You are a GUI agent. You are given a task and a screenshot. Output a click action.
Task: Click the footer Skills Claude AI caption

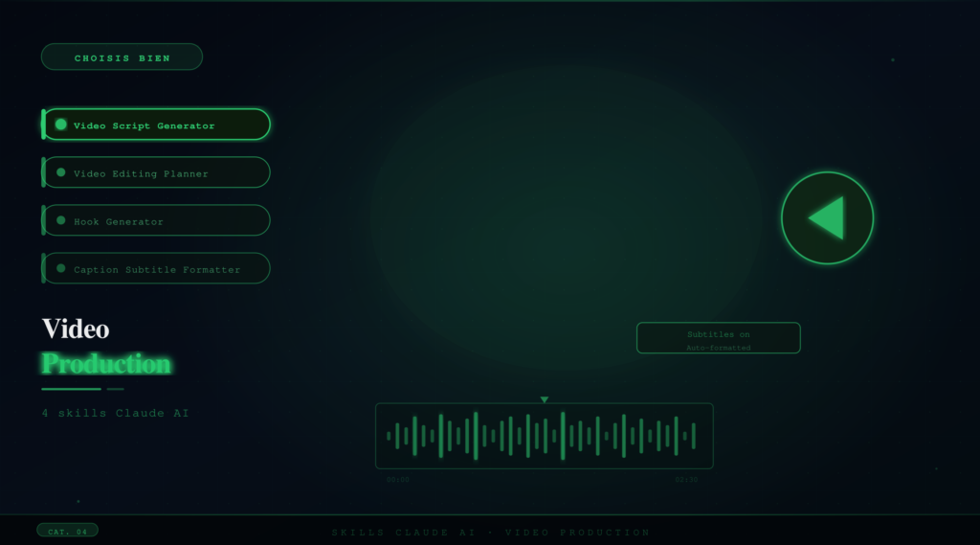click(490, 533)
